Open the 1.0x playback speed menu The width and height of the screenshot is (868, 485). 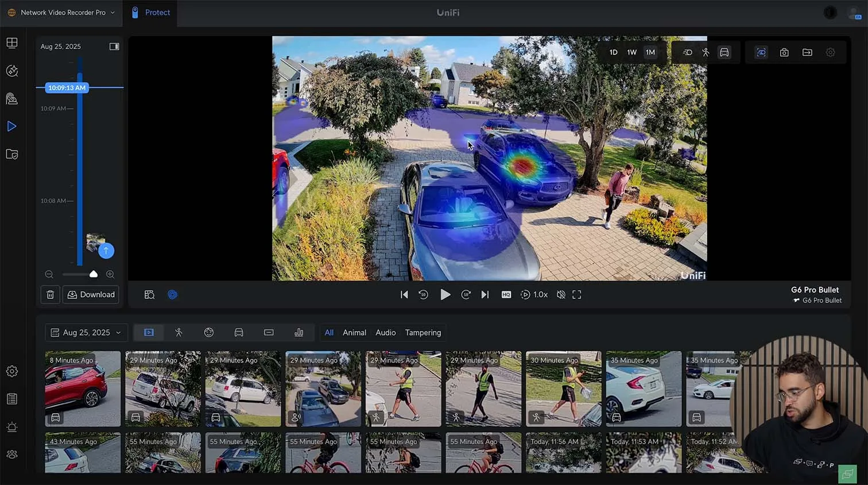[534, 295]
